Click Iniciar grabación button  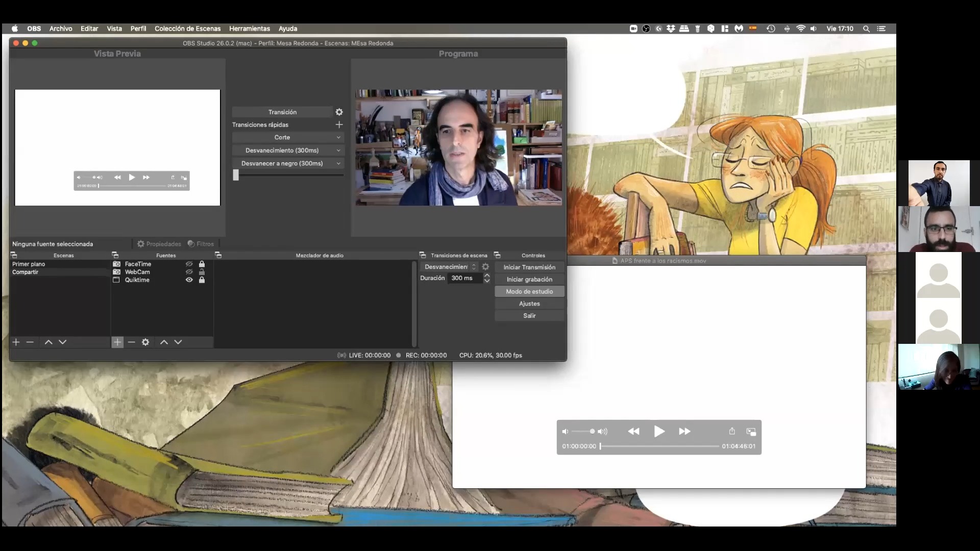[529, 280]
